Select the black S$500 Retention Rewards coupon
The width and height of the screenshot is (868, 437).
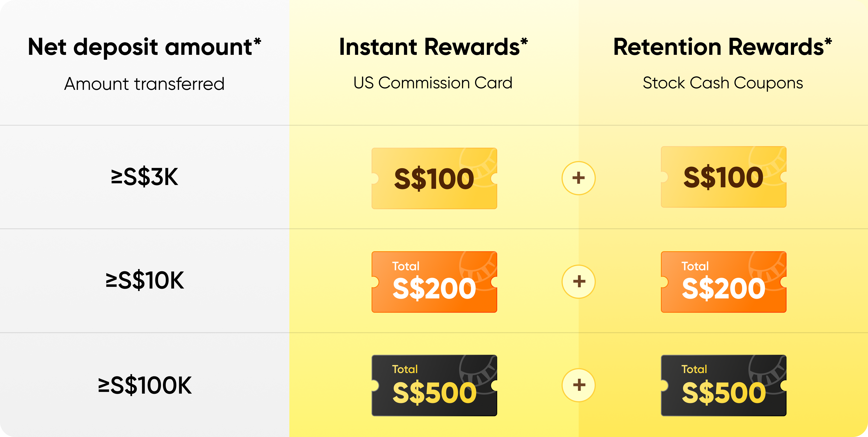click(x=723, y=385)
